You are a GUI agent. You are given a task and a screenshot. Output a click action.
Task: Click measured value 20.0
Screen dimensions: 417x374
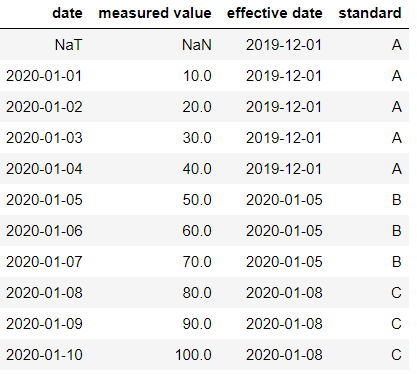tap(197, 107)
